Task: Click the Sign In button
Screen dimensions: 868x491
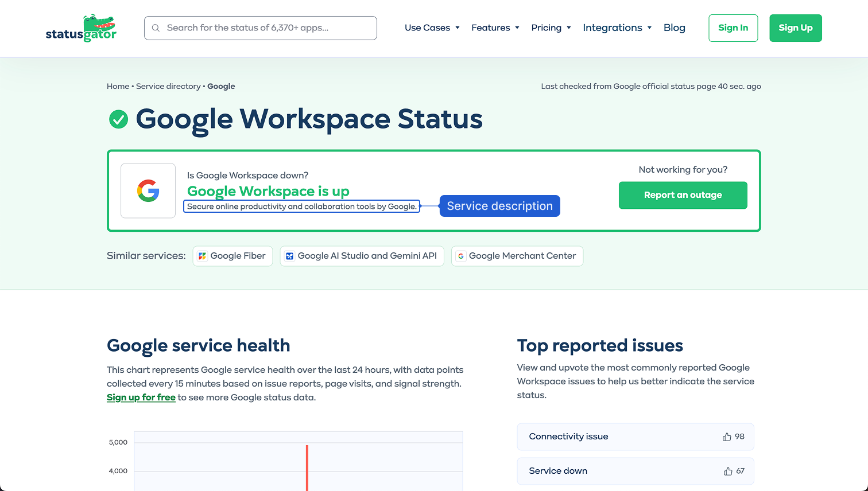Action: [733, 28]
